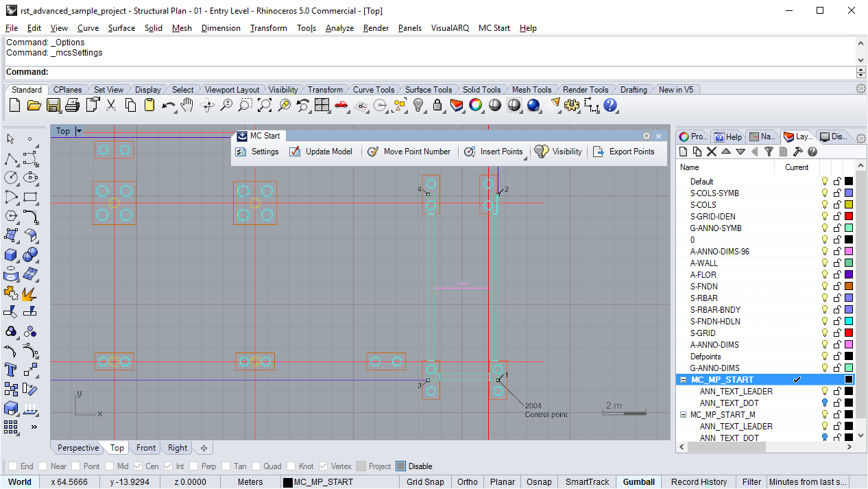Switch to the Perspective viewport tab
The width and height of the screenshot is (868, 489).
click(x=78, y=448)
